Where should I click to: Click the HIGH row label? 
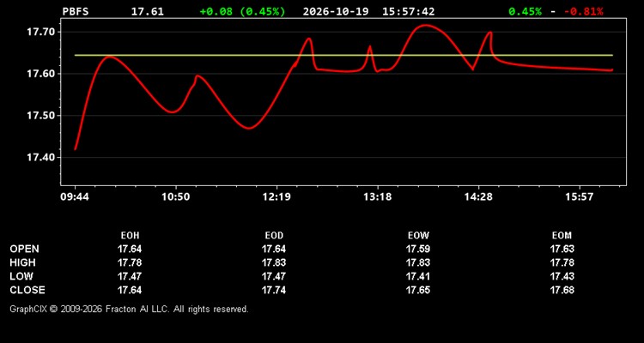22,262
